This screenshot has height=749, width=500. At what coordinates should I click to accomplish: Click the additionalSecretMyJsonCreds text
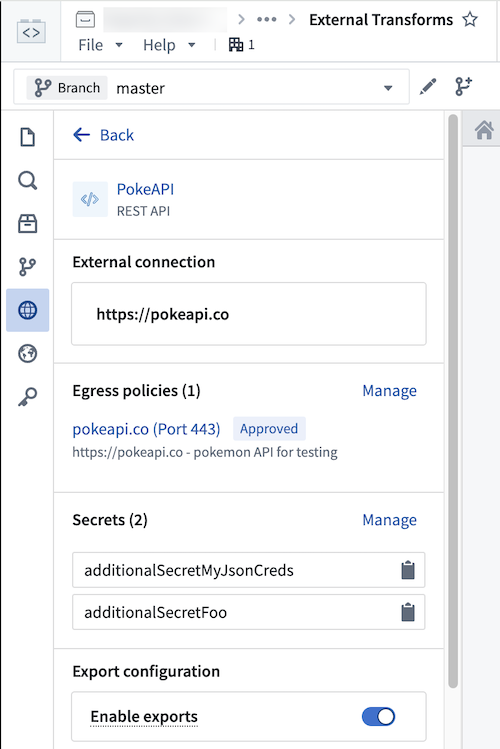tap(189, 570)
